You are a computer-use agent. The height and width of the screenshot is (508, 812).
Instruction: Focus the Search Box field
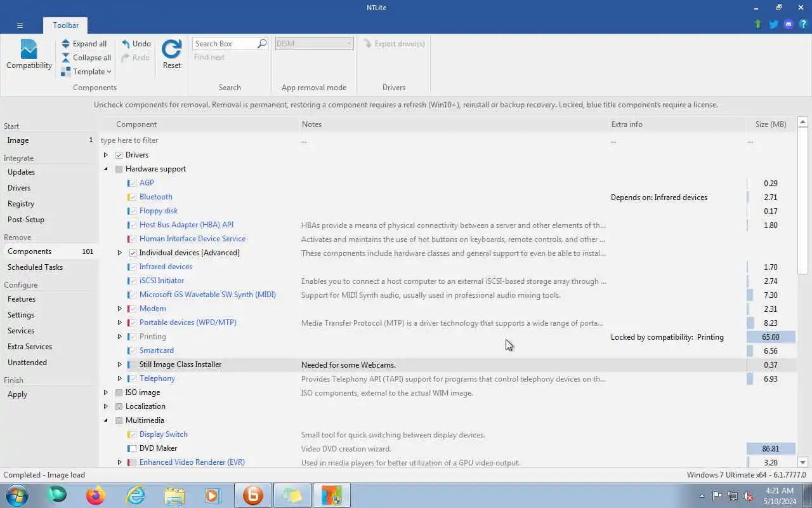pyautogui.click(x=224, y=44)
